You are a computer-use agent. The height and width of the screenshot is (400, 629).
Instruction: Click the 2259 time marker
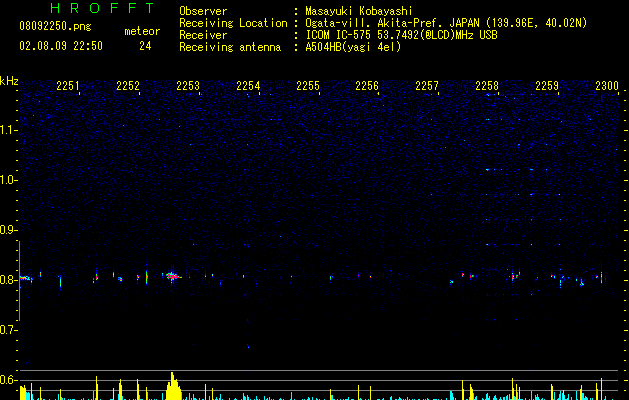coord(547,86)
